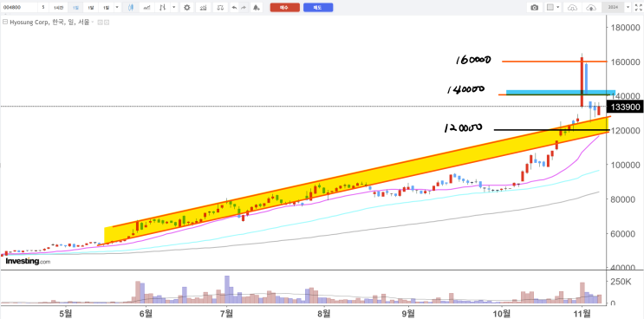
Task: Open the indicators icon in toolbar
Action: coord(203,8)
